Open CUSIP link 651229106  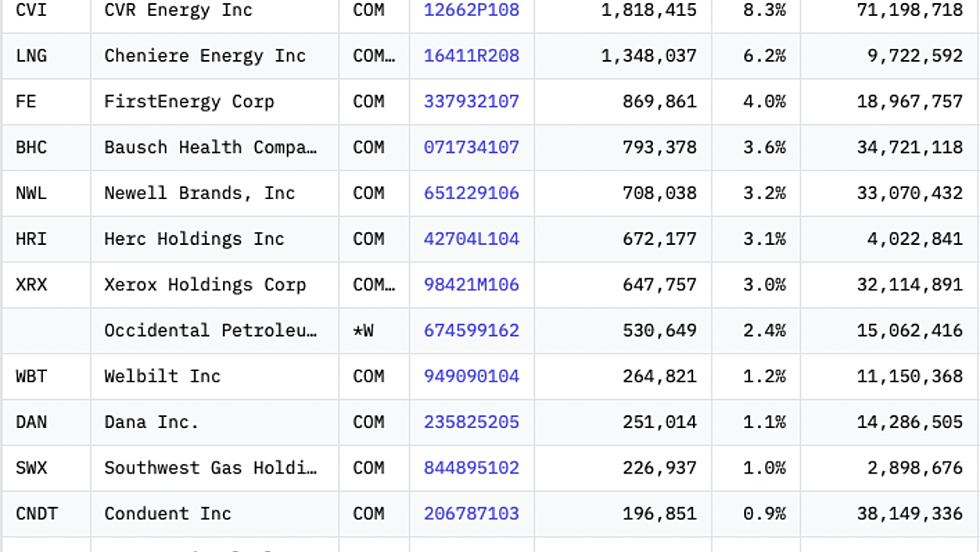tap(472, 193)
